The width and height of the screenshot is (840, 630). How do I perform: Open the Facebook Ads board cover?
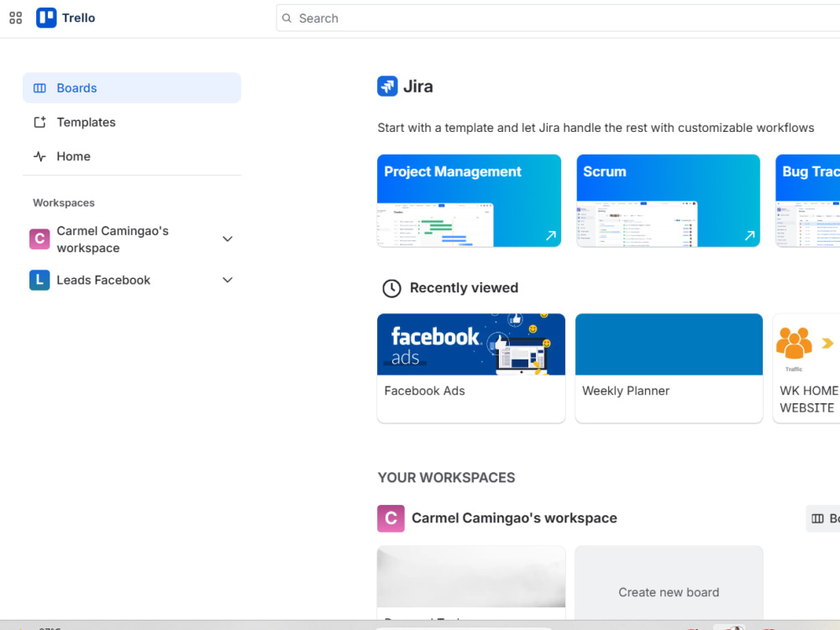tap(471, 344)
